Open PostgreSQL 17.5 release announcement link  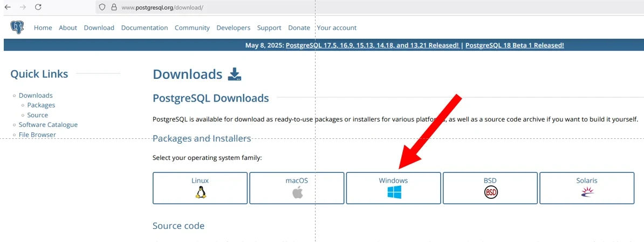(373, 45)
